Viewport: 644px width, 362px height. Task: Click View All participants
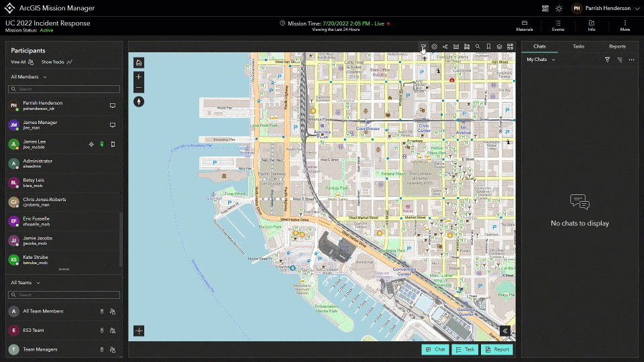22,62
